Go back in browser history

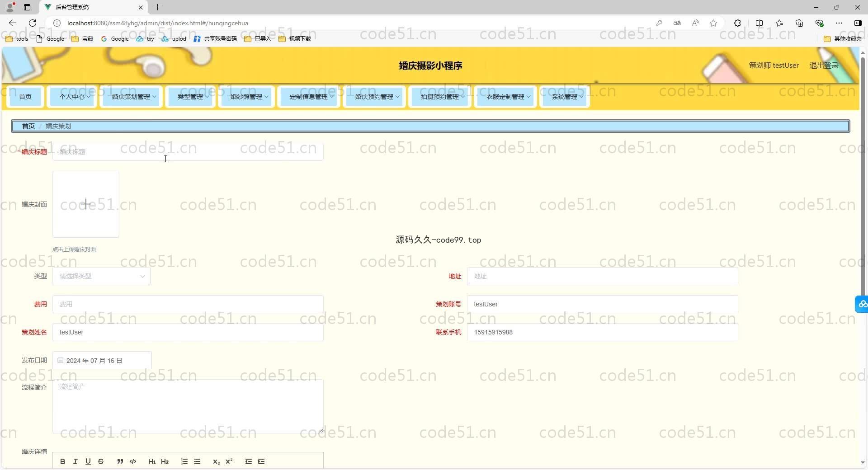click(x=13, y=23)
